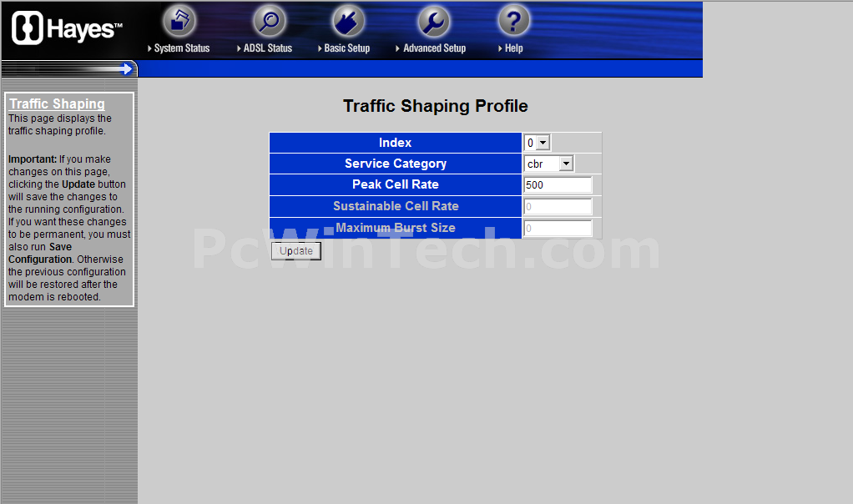The width and height of the screenshot is (853, 504).
Task: Click the Basic Setup hand icon
Action: 348,21
